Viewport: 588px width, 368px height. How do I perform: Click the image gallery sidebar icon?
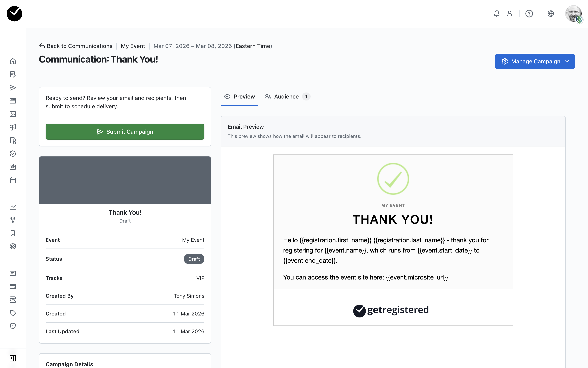tap(13, 114)
